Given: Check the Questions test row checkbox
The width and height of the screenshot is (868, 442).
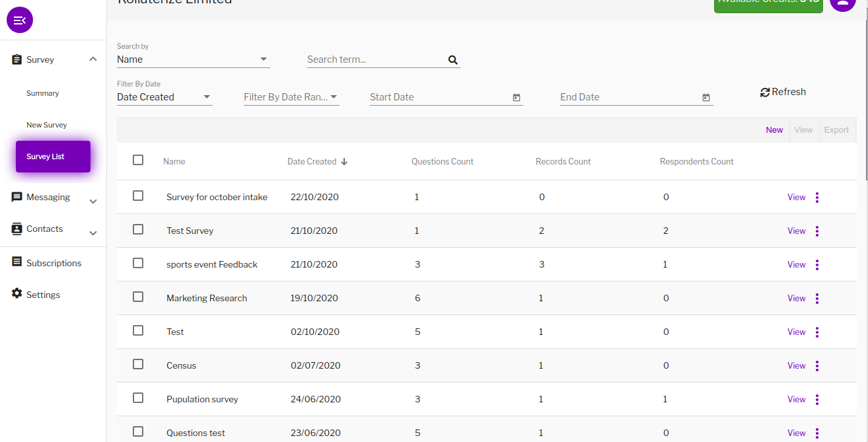Looking at the screenshot, I should 138,431.
